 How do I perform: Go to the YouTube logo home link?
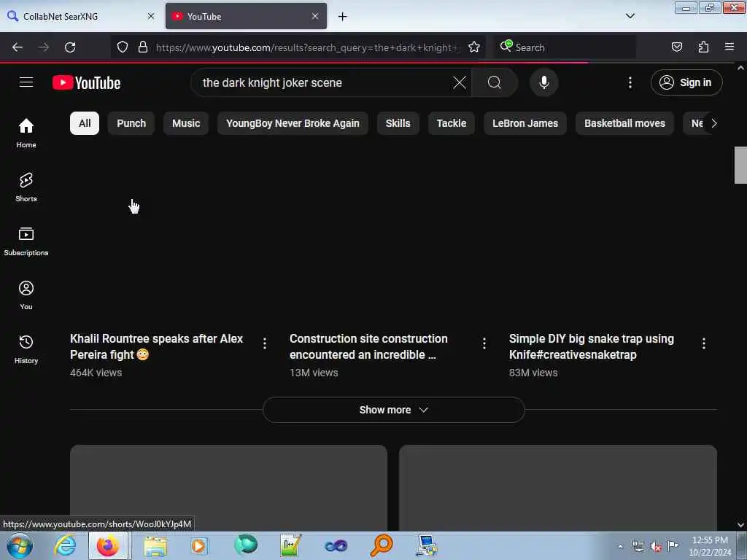[x=86, y=83]
